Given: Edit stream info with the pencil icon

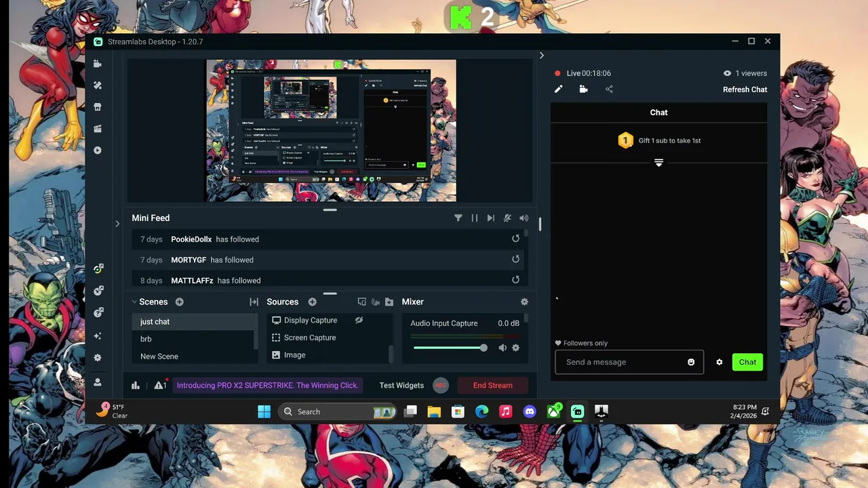Looking at the screenshot, I should pyautogui.click(x=559, y=89).
